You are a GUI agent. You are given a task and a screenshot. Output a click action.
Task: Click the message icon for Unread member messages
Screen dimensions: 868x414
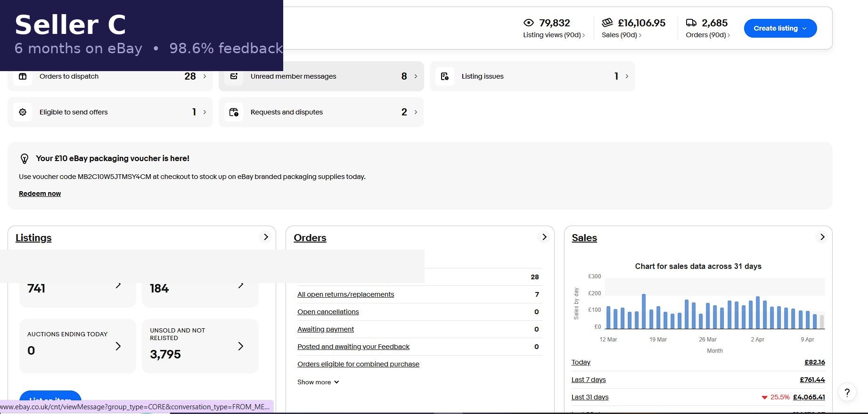[x=234, y=76]
